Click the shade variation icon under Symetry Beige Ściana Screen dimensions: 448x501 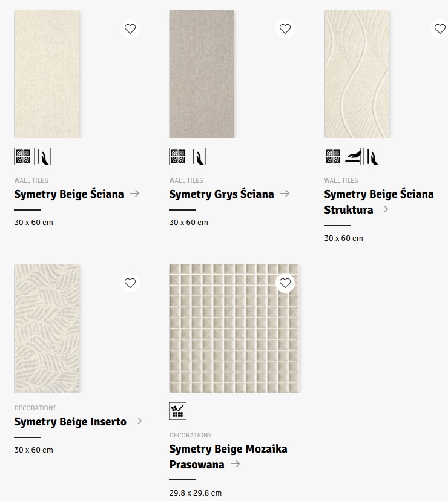[x=23, y=157]
